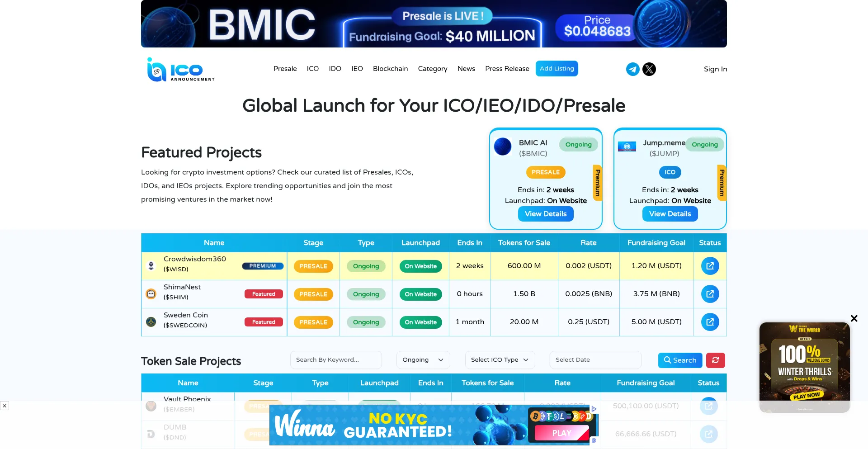Open DUMB row external link icon
868x449 pixels.
pyautogui.click(x=708, y=434)
